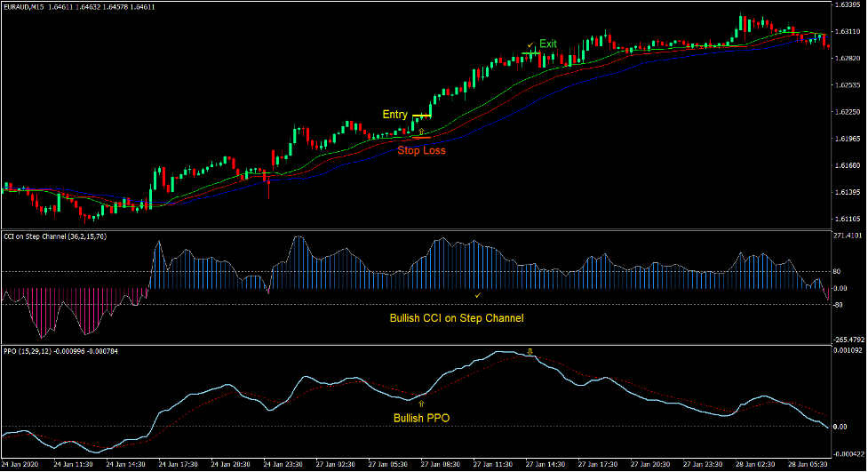Click the down arrow at the PPO peak

[x=530, y=351]
